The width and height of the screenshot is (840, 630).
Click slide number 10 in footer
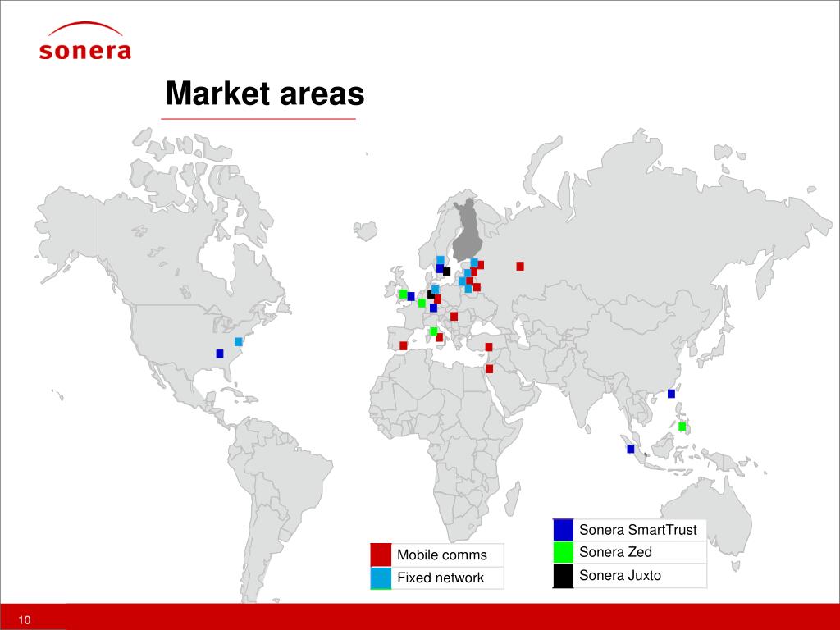[25, 620]
